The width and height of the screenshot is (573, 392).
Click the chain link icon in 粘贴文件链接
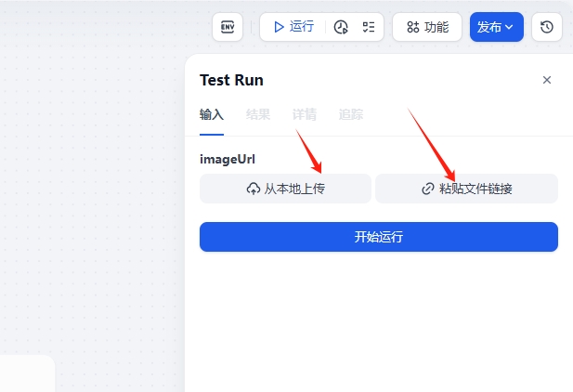(x=428, y=189)
